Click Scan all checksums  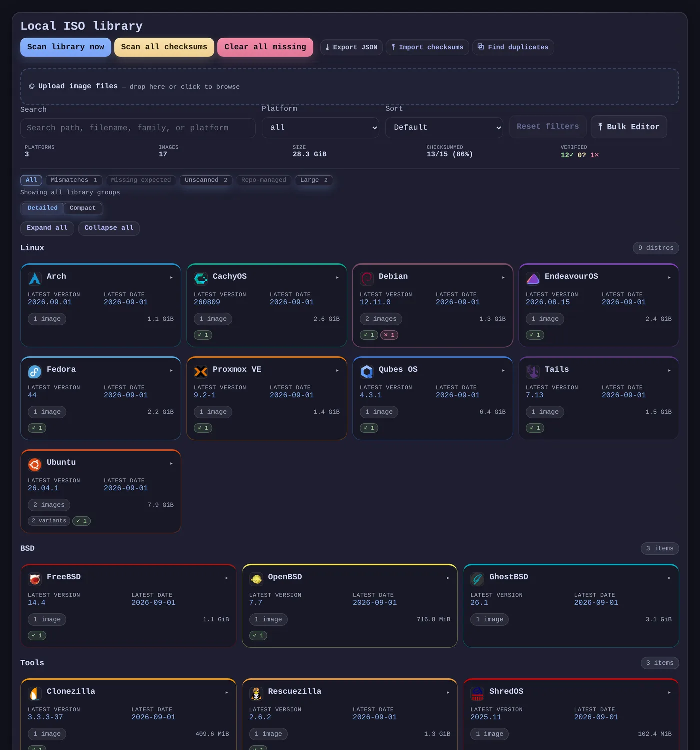point(164,47)
